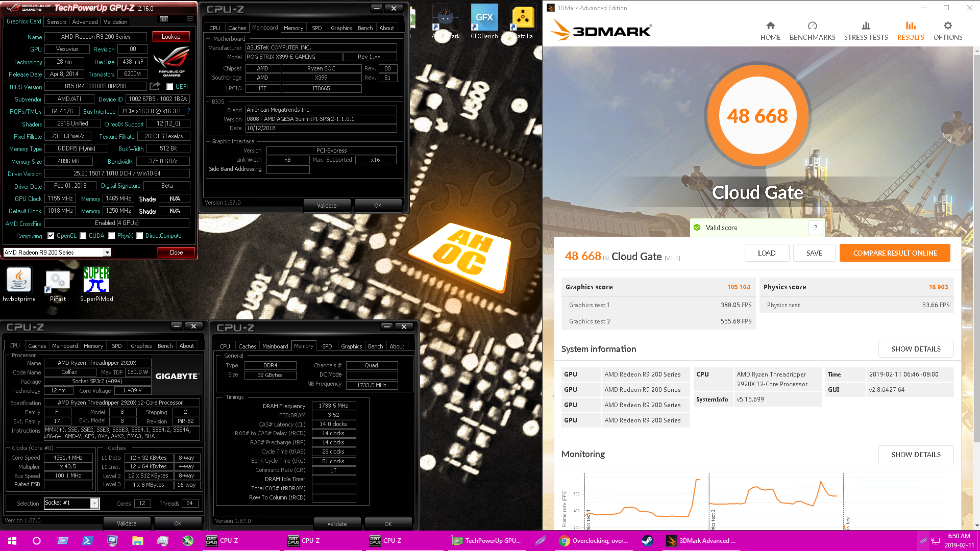Click the Threads field showing 24

(x=189, y=504)
